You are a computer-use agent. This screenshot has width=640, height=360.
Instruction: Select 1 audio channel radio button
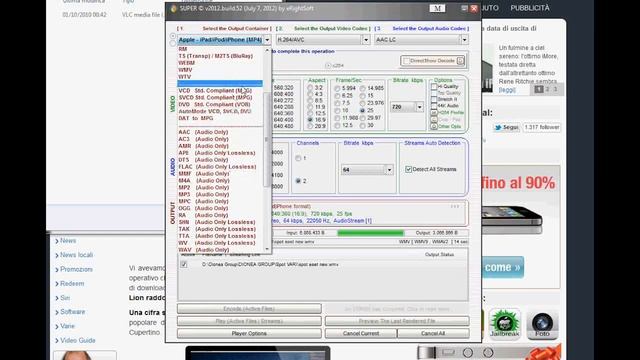pyautogui.click(x=298, y=158)
